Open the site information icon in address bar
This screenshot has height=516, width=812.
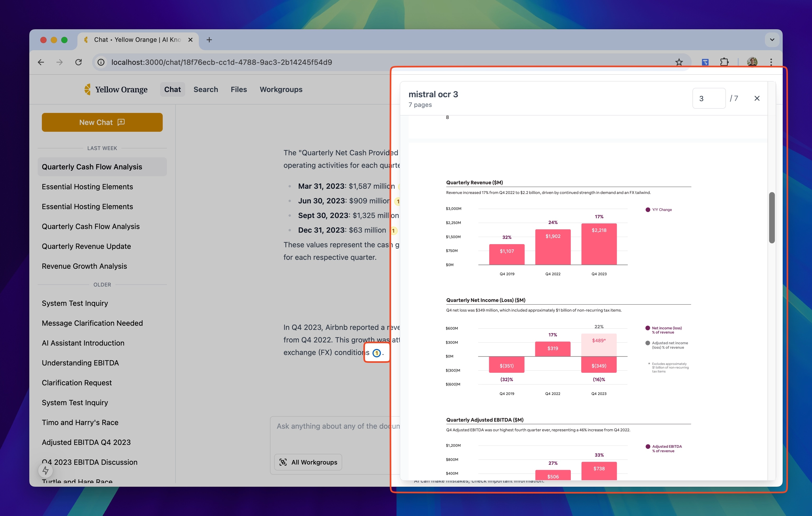(101, 62)
